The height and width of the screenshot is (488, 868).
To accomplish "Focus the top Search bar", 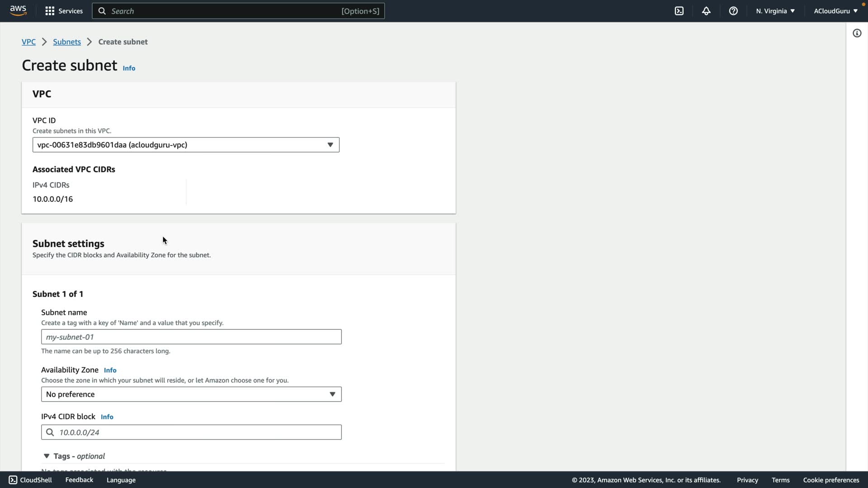I will tap(238, 11).
